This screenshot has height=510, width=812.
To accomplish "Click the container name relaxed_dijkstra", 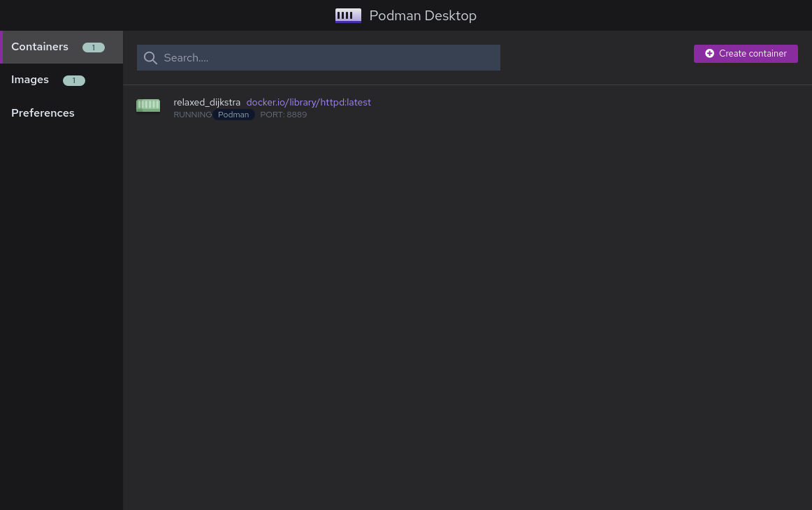I will (x=207, y=102).
